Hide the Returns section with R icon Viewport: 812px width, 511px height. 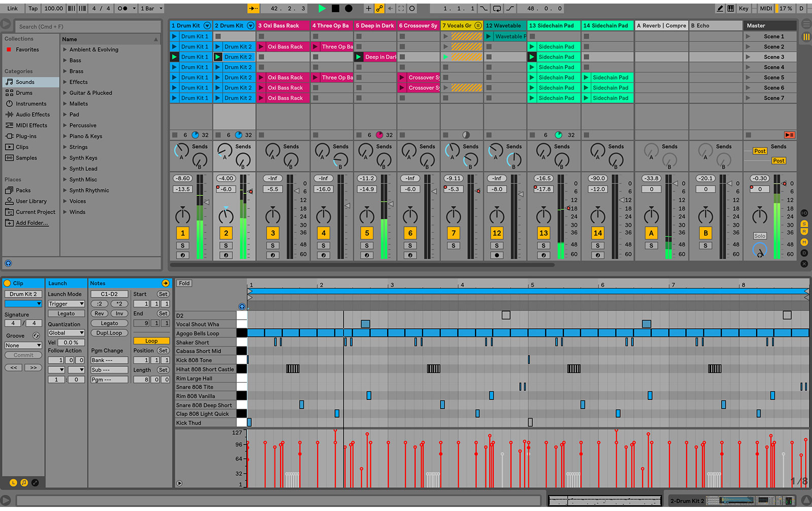tap(804, 232)
